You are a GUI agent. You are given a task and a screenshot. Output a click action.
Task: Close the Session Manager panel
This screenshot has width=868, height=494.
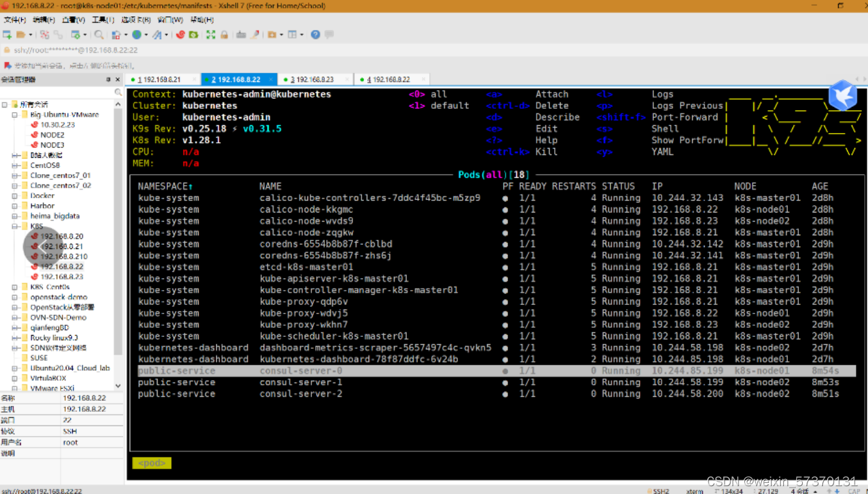click(119, 80)
